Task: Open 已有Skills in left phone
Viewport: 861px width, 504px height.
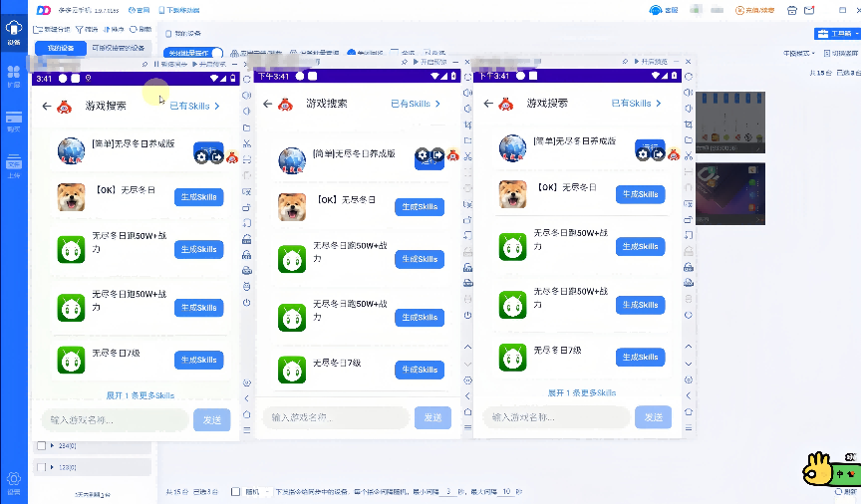Action: pyautogui.click(x=195, y=106)
